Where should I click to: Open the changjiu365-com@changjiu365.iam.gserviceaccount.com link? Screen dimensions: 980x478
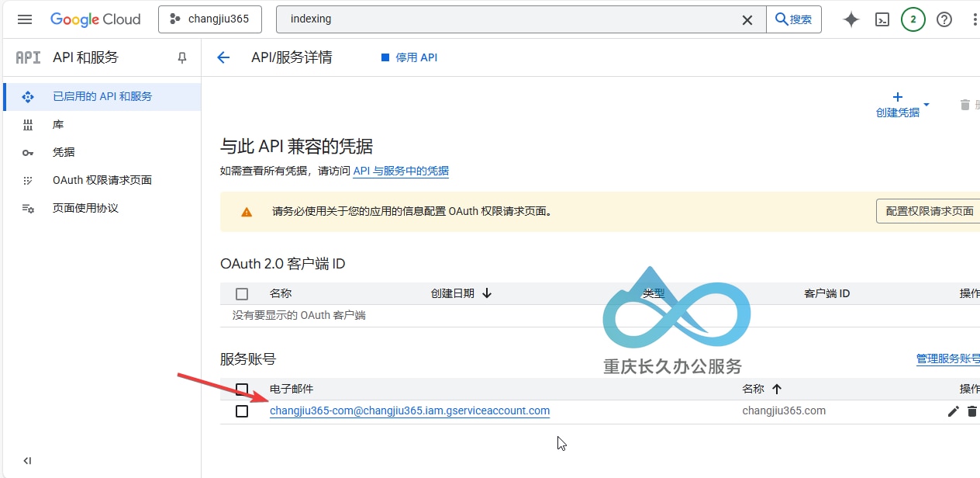(x=409, y=410)
